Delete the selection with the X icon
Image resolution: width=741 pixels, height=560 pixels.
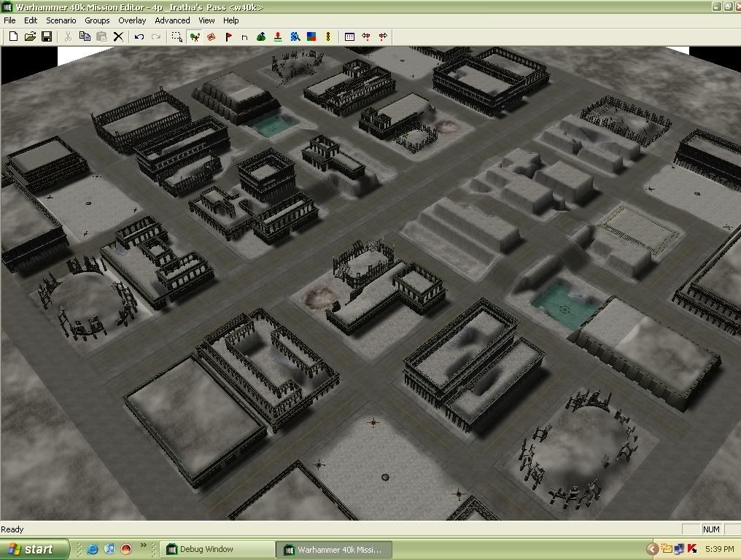click(119, 36)
